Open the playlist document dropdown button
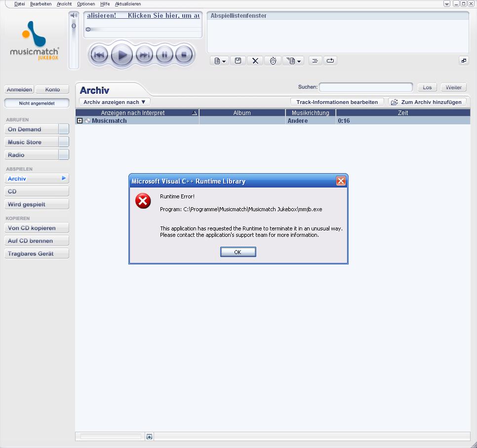The width and height of the screenshot is (477, 448). 220,61
